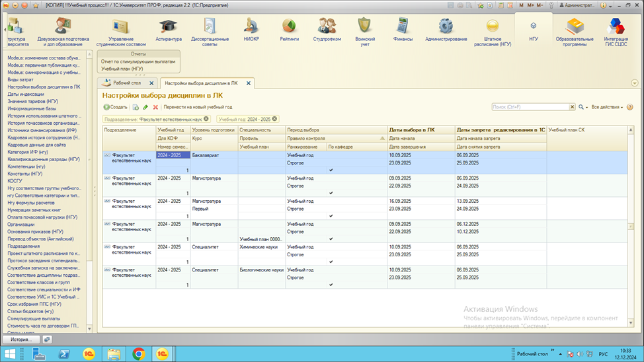Remove the Подразделение filter chip
The image size is (644, 362).
click(x=206, y=119)
